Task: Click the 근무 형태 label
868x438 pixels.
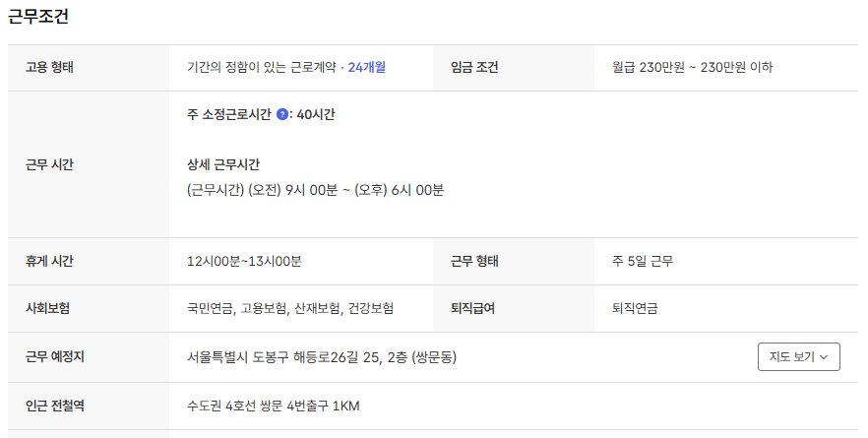Action: coord(474,261)
